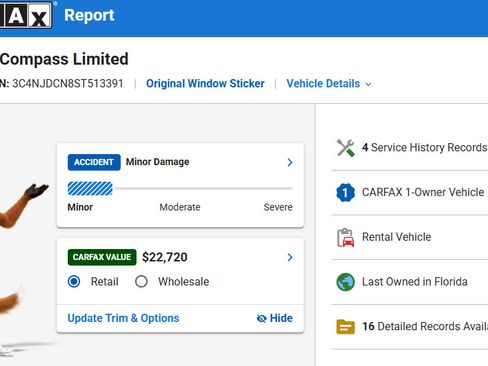Image resolution: width=488 pixels, height=366 pixels.
Task: Click the Compass Limited vehicle title
Action: pyautogui.click(x=64, y=59)
